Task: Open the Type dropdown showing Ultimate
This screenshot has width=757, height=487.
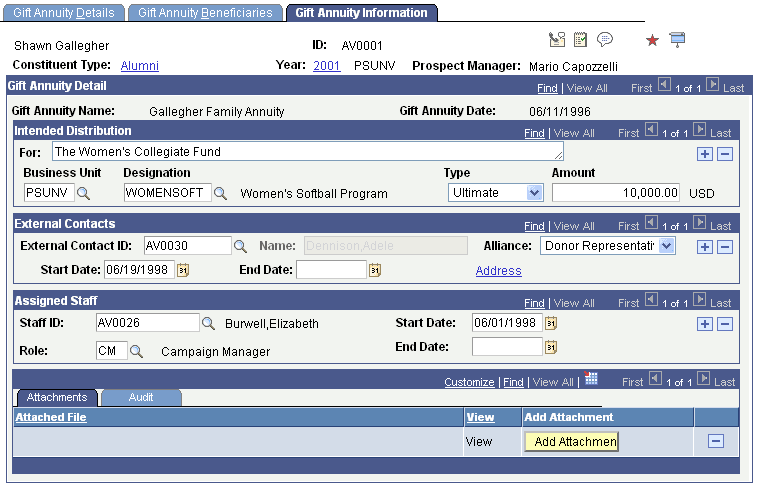Action: (495, 193)
